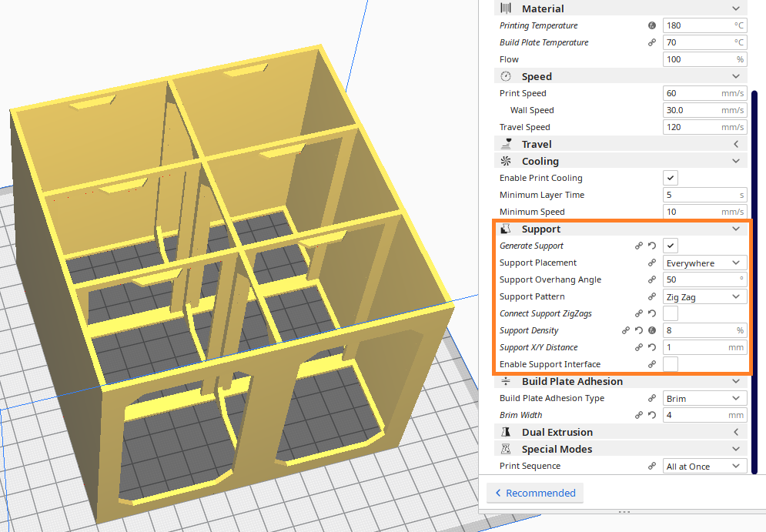The width and height of the screenshot is (766, 532).
Task: Reset the Generate Support setting
Action: click(x=651, y=246)
